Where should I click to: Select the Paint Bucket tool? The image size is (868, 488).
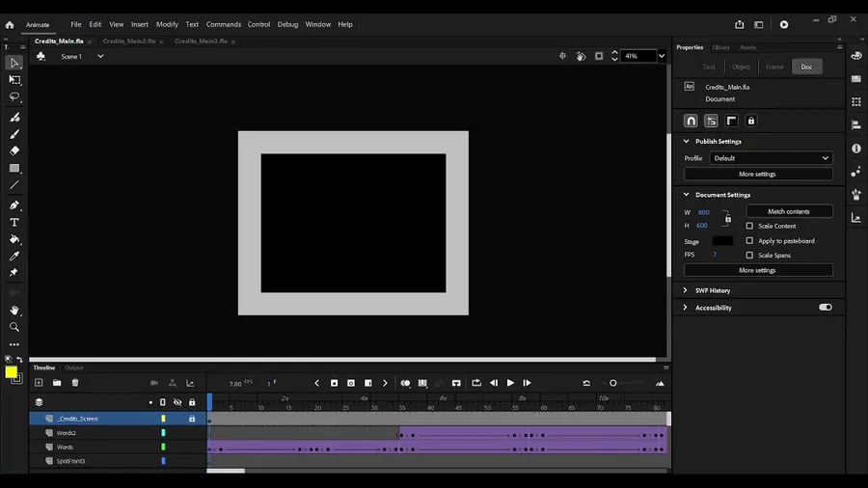(14, 239)
